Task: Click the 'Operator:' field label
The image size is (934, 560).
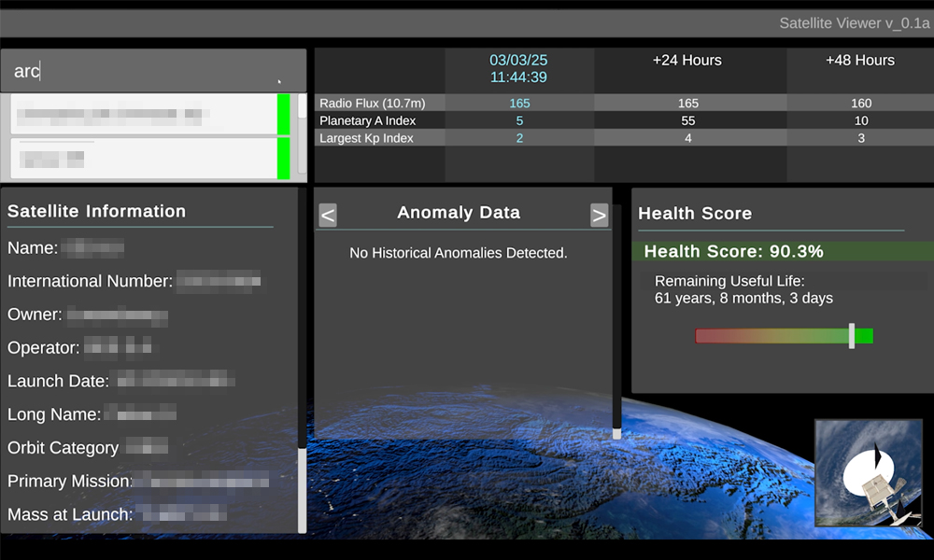Action: [44, 347]
